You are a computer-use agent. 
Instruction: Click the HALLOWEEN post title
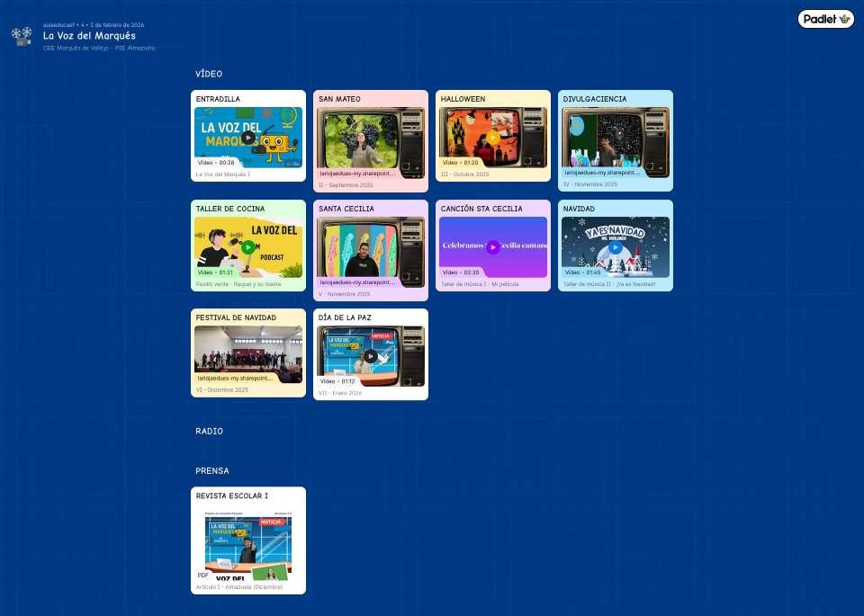(x=463, y=99)
